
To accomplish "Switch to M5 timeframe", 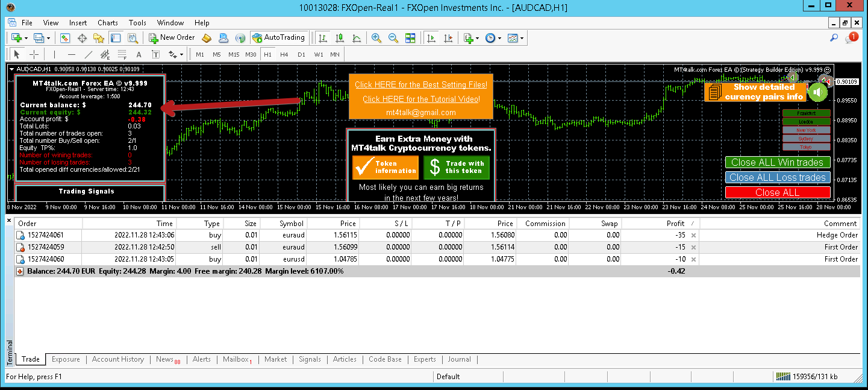I will [216, 54].
